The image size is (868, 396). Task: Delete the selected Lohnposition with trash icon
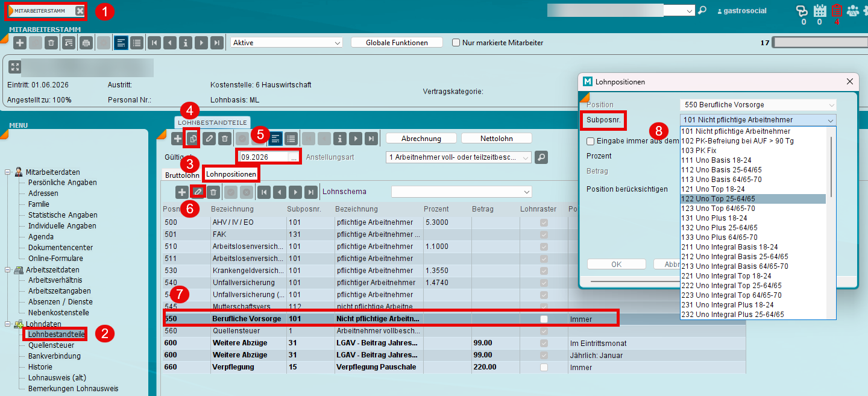tap(213, 192)
